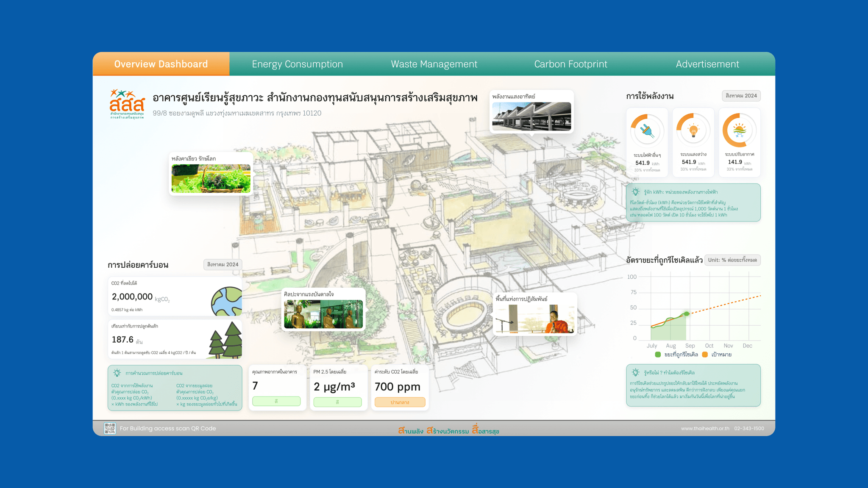Click the electric plug energy icon
Screen dimensions: 868x488
pyautogui.click(x=647, y=130)
